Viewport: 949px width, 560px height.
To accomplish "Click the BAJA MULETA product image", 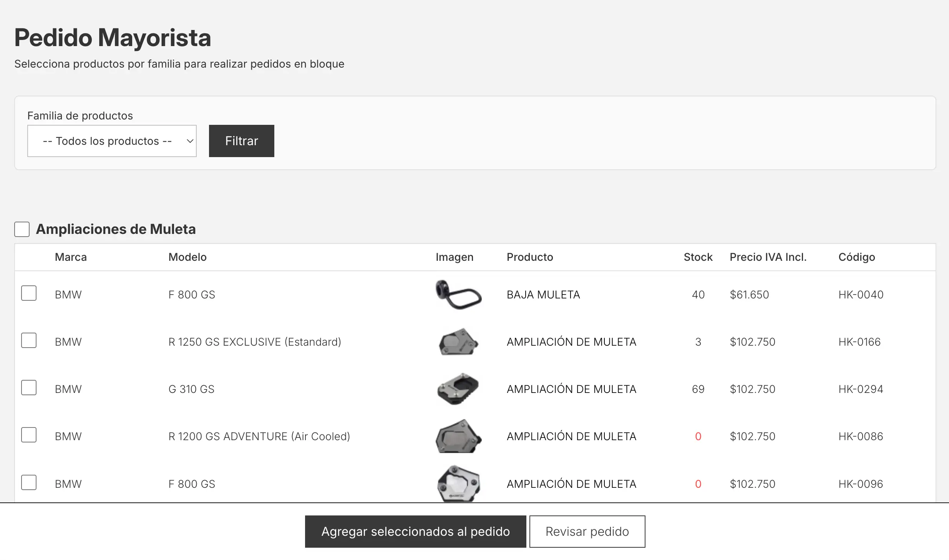I will (458, 295).
